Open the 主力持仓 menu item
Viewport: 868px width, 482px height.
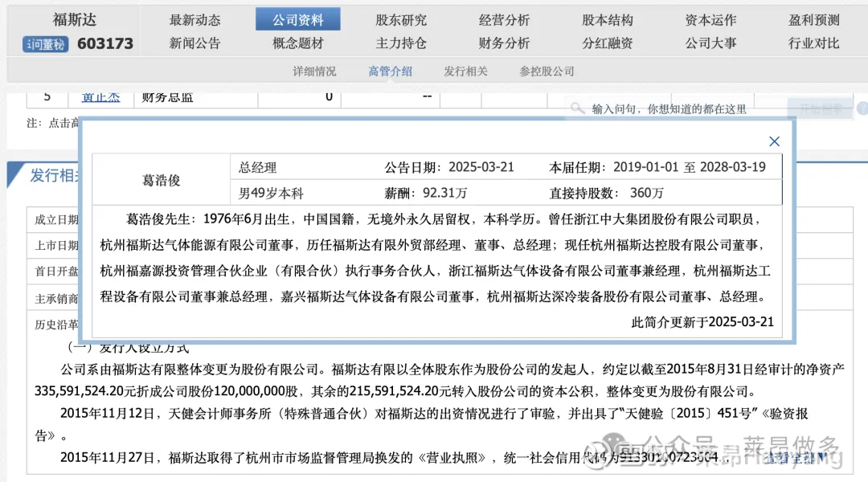[x=401, y=43]
